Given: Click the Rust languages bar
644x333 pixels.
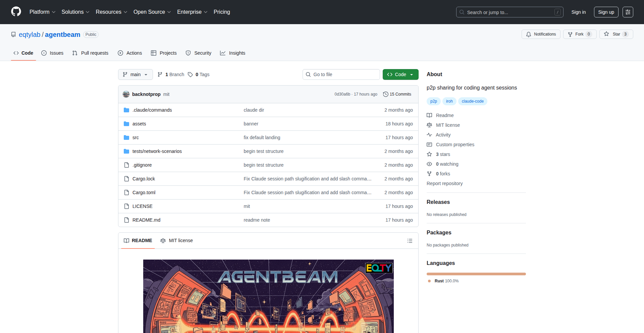Looking at the screenshot, I should [476, 274].
